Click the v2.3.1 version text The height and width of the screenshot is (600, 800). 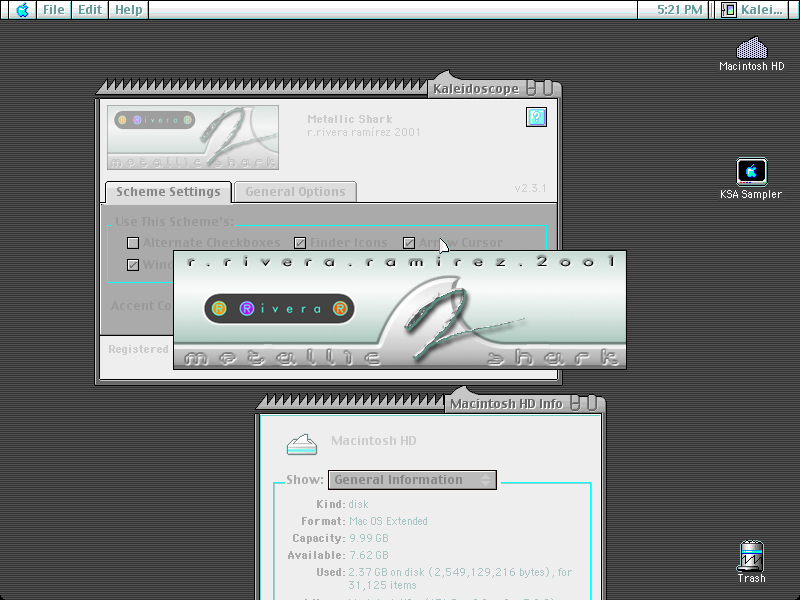tap(531, 188)
